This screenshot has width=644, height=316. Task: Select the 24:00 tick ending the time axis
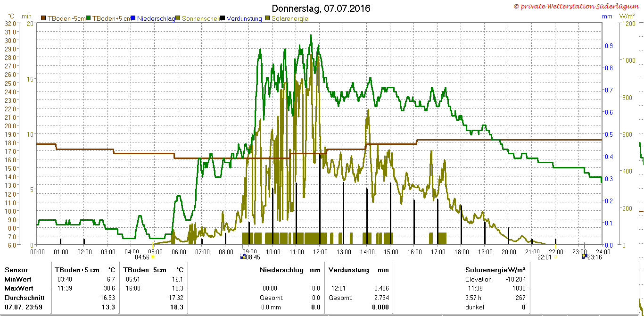pyautogui.click(x=602, y=251)
